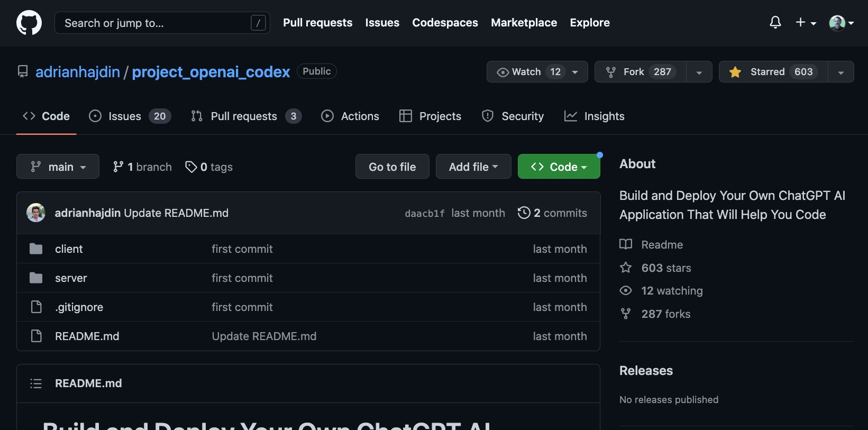Click the Fork button
Image resolution: width=868 pixels, height=430 pixels.
(x=640, y=72)
